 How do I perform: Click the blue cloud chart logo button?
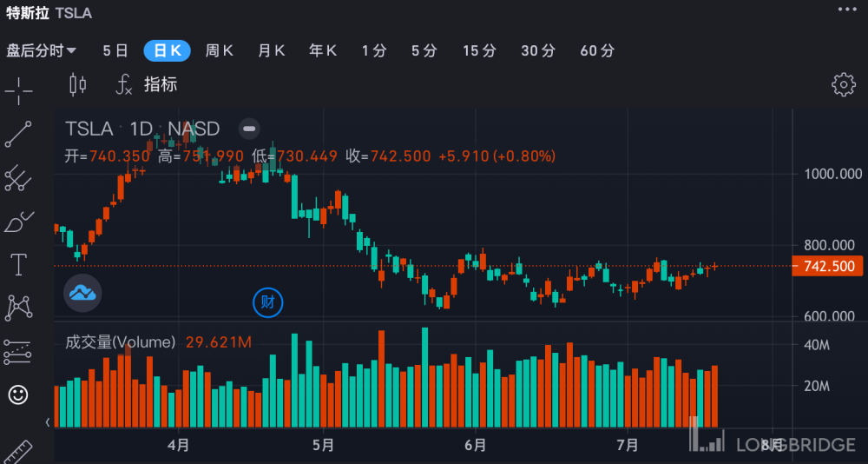[x=82, y=293]
